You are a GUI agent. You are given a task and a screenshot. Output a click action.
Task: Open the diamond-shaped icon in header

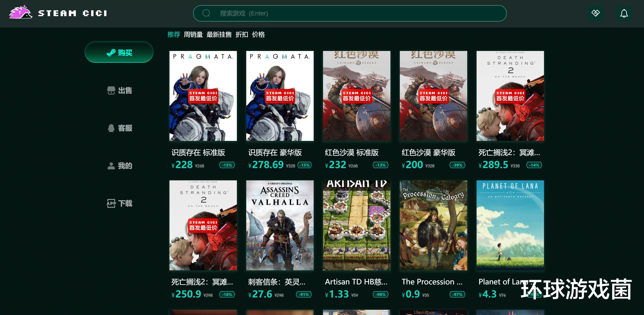596,13
